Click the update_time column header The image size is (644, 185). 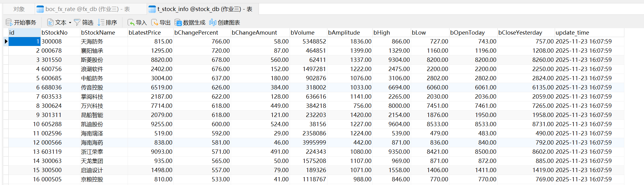(589, 32)
